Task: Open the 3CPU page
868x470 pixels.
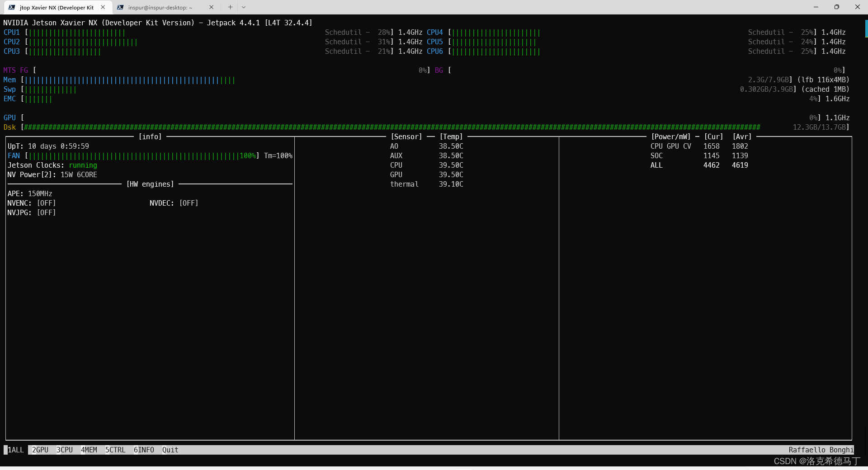Action: coord(65,450)
